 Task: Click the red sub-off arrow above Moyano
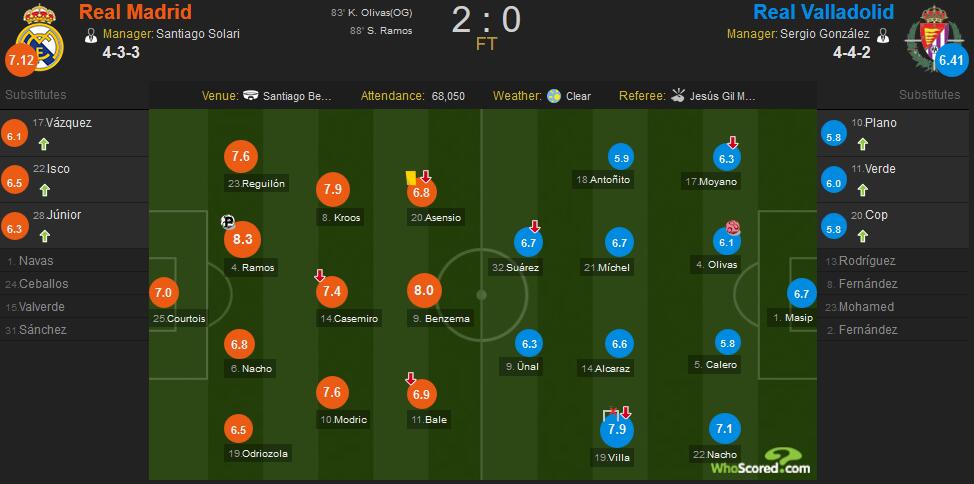coord(733,143)
